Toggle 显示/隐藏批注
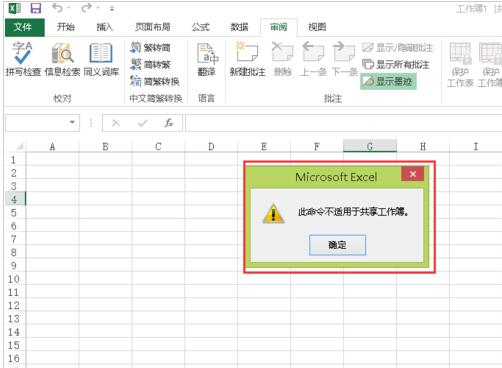 coord(397,48)
